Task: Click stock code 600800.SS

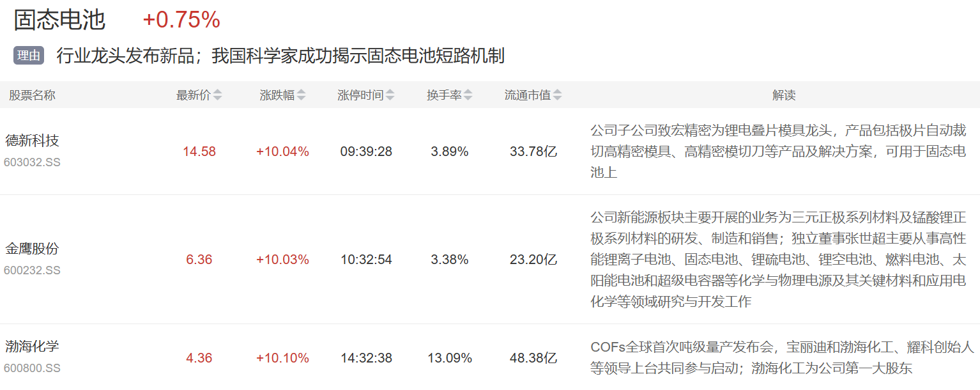Action: point(32,369)
